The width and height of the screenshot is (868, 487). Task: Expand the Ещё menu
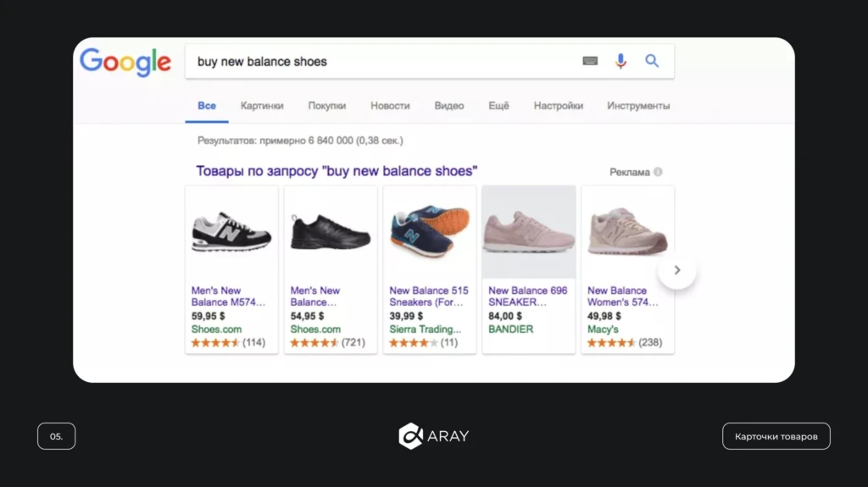498,106
